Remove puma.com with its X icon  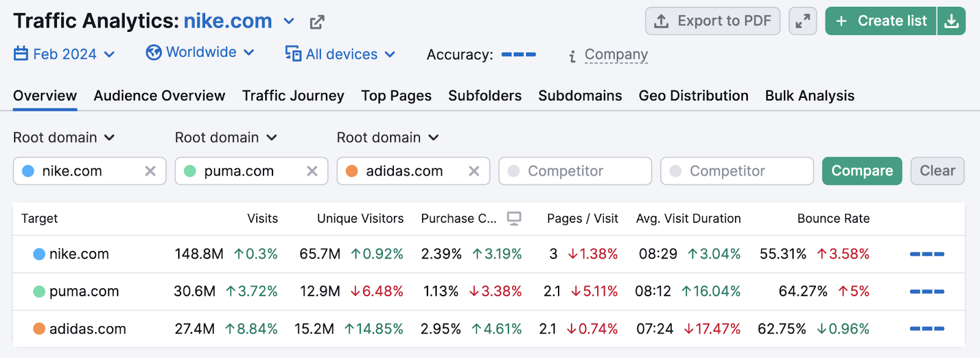pos(312,171)
